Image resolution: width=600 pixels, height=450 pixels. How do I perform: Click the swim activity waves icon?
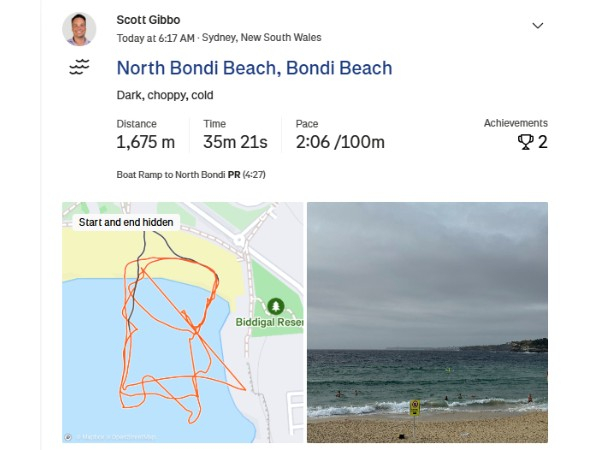[79, 68]
